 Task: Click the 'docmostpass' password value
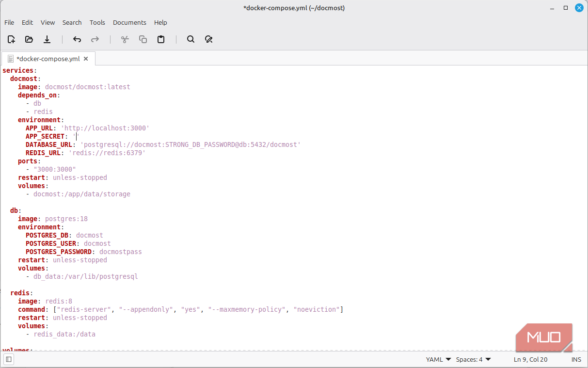[121, 252]
